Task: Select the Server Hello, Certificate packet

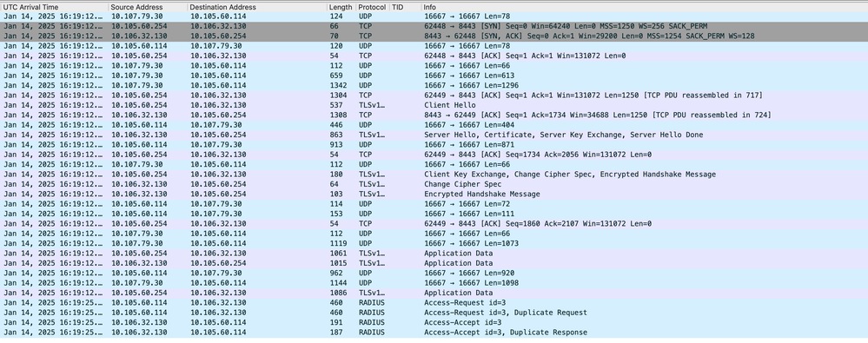Action: (x=434, y=135)
